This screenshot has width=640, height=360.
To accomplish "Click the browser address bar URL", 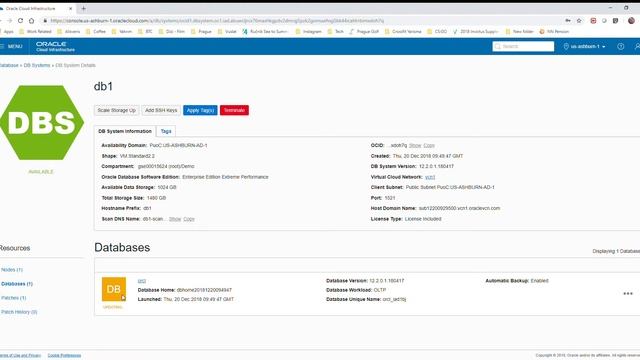I will point(217,20).
